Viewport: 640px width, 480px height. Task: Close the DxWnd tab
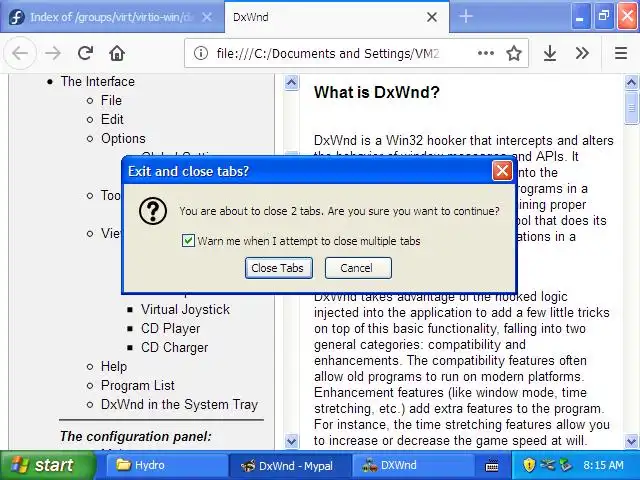click(x=432, y=17)
